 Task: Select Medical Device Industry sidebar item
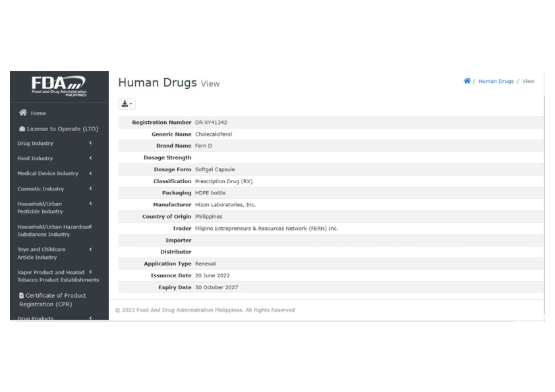pos(47,173)
